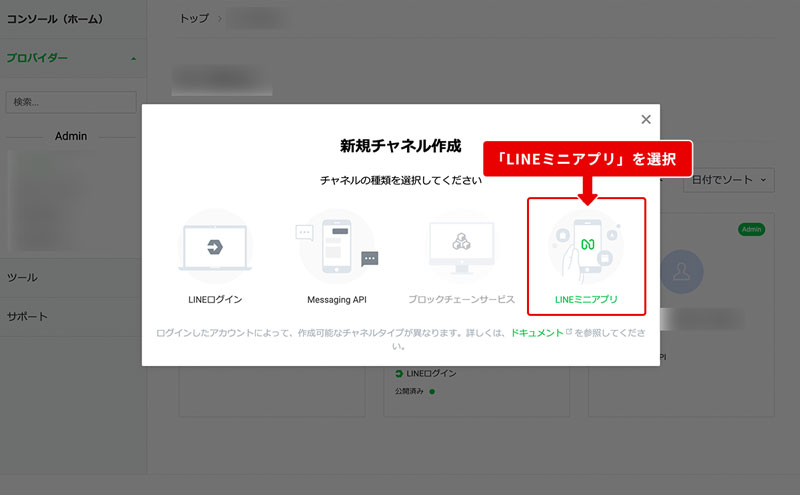This screenshot has width=800, height=495.
Task: Click the green Admin badge on the card
Action: point(751,229)
